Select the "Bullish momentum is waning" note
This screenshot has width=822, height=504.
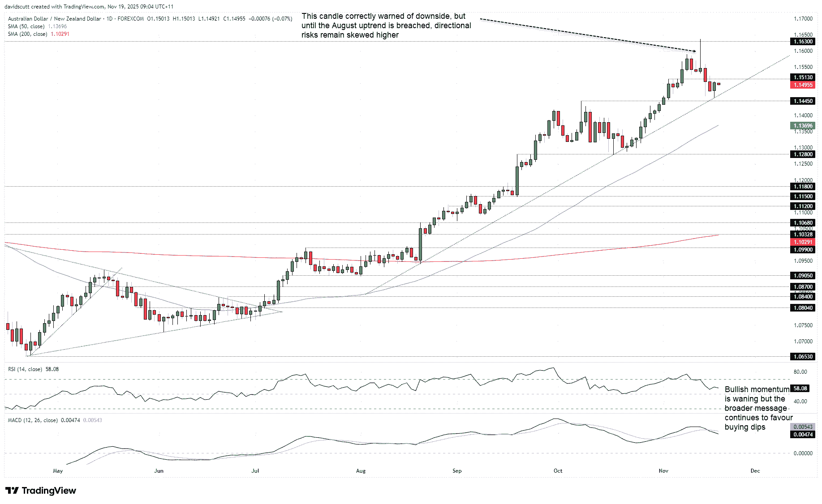click(756, 408)
